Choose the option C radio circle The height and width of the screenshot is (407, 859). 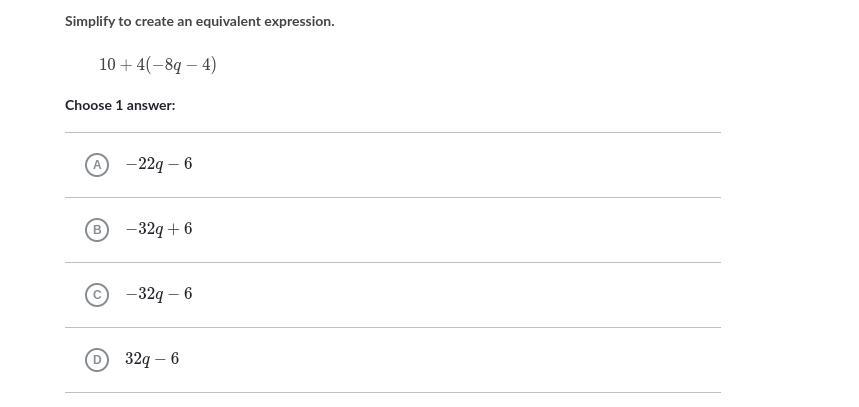(97, 295)
